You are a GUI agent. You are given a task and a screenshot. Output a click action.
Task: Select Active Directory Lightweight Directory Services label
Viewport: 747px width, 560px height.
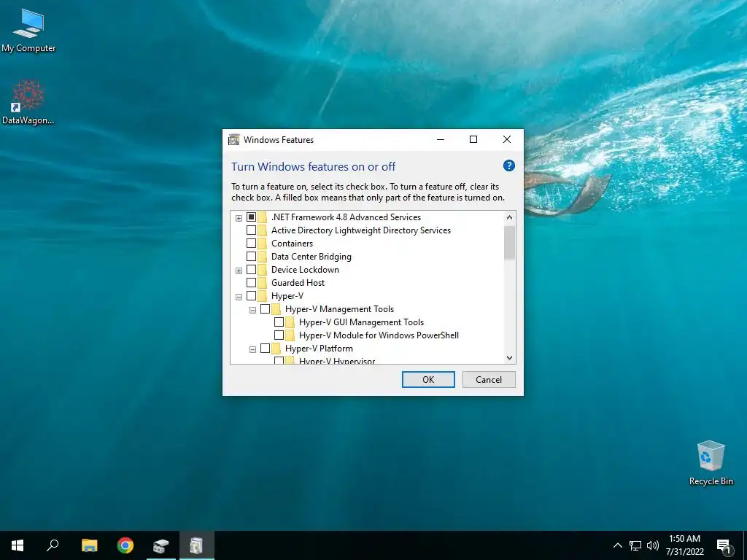(361, 230)
